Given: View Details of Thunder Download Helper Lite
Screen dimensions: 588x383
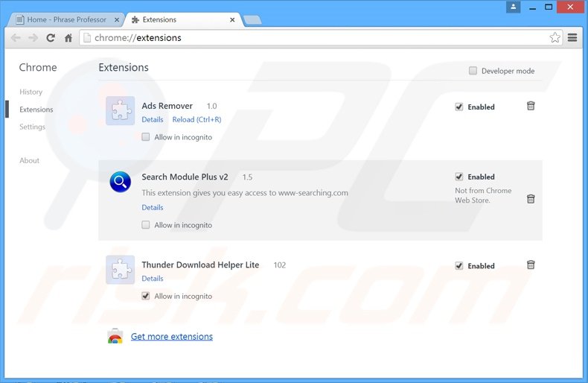Looking at the screenshot, I should pyautogui.click(x=153, y=278).
